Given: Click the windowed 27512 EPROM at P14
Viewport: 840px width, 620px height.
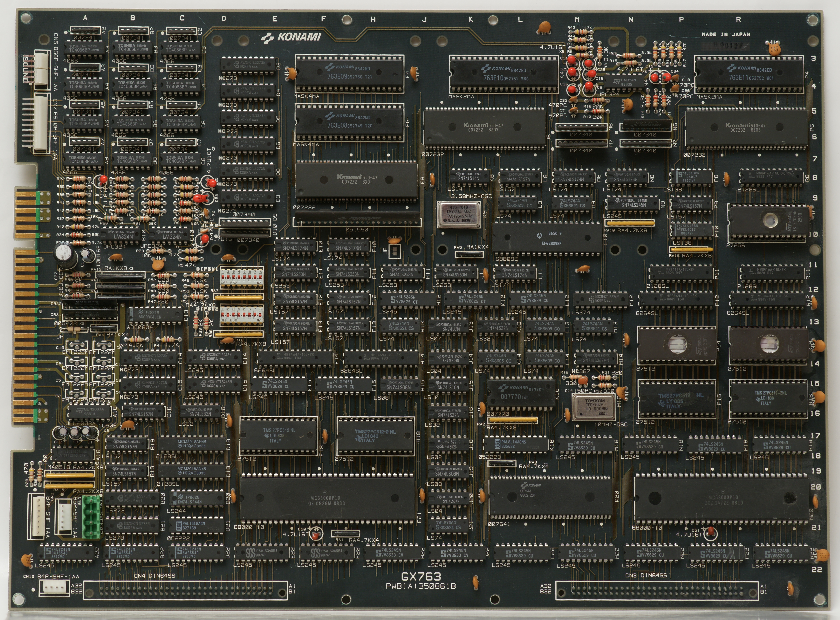Looking at the screenshot, I should [x=677, y=345].
